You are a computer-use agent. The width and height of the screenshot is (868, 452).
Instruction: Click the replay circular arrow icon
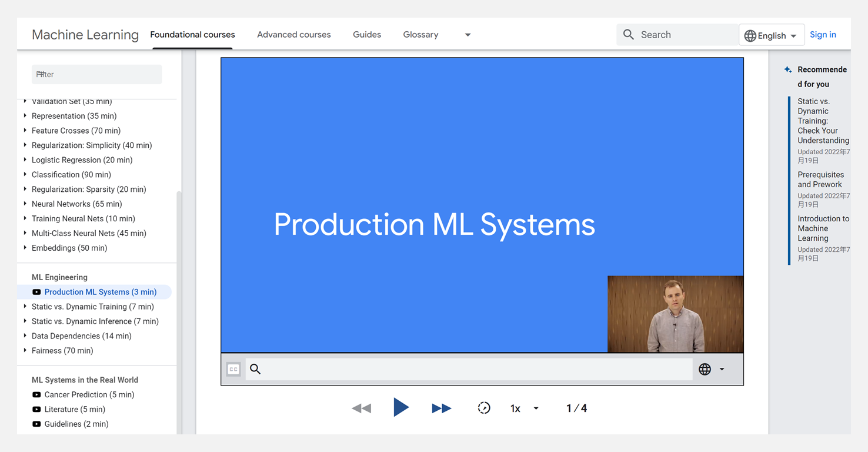point(484,408)
